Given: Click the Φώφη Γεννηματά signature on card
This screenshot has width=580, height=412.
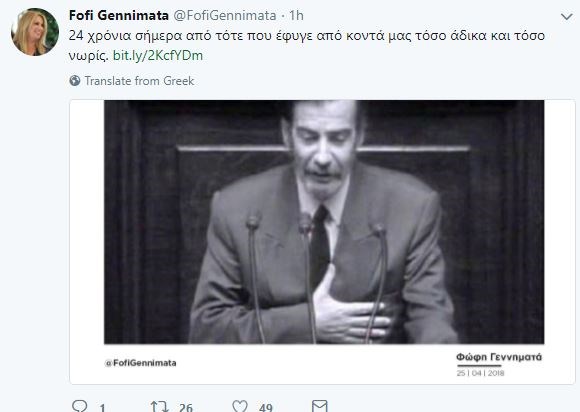Looking at the screenshot, I should (499, 357).
